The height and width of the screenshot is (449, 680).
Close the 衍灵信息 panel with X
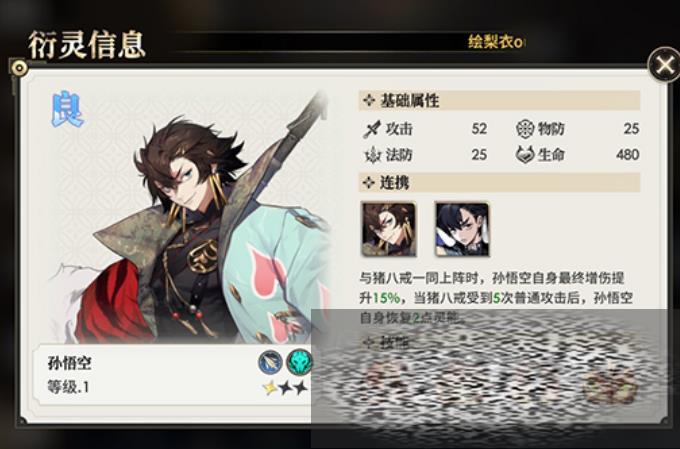tap(664, 66)
